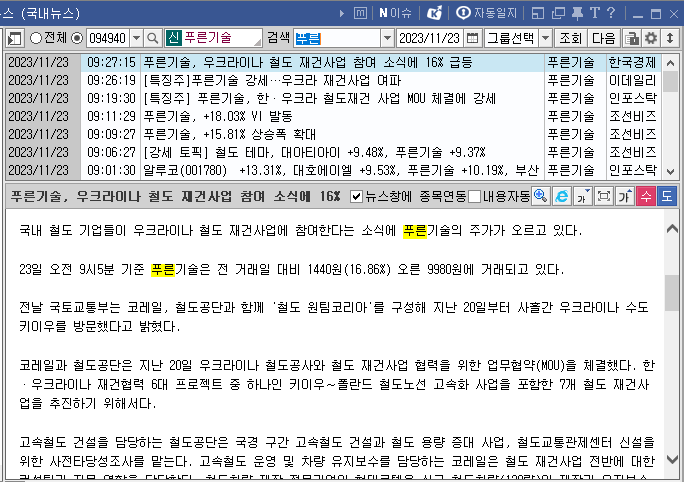Click the 푸른기술 stock name field
Viewport: 684px width, 482px height.
click(213, 38)
